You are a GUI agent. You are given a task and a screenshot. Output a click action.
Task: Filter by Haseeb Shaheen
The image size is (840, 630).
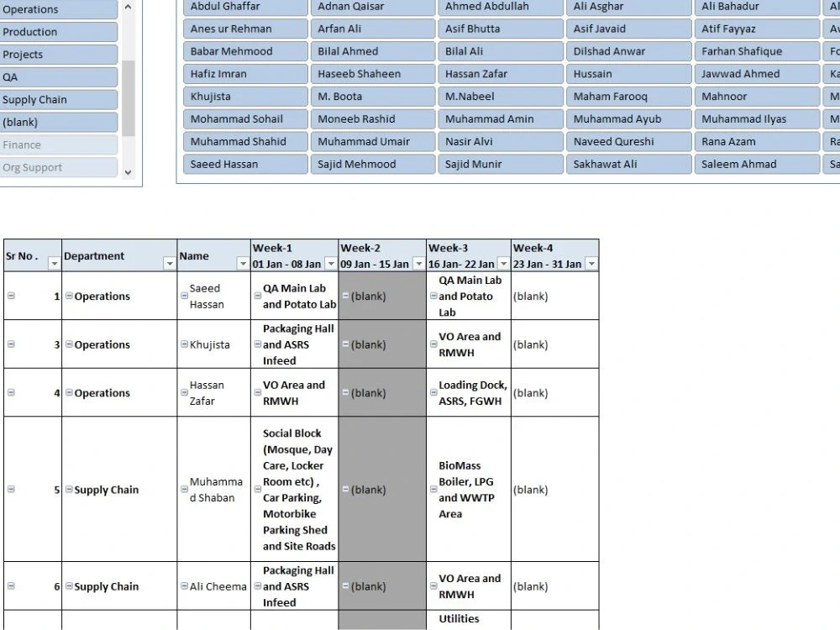(373, 73)
